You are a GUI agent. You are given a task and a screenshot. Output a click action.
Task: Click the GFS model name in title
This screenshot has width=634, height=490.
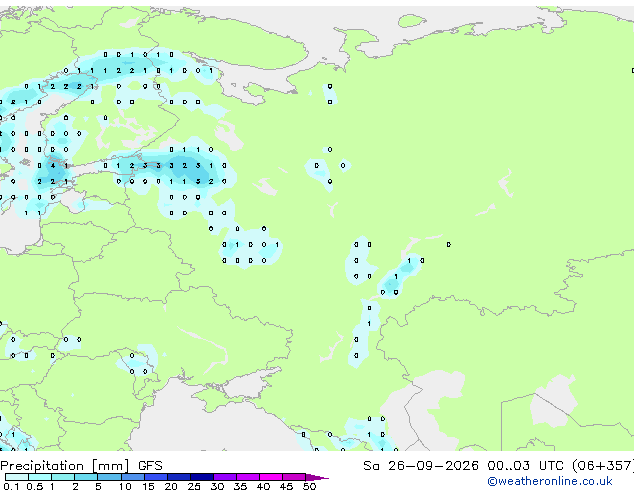(150, 466)
